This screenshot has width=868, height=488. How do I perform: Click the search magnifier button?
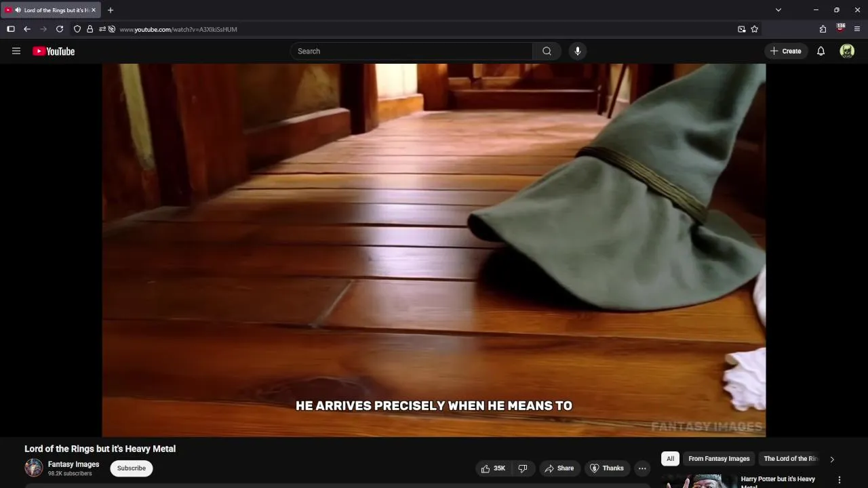coord(547,51)
